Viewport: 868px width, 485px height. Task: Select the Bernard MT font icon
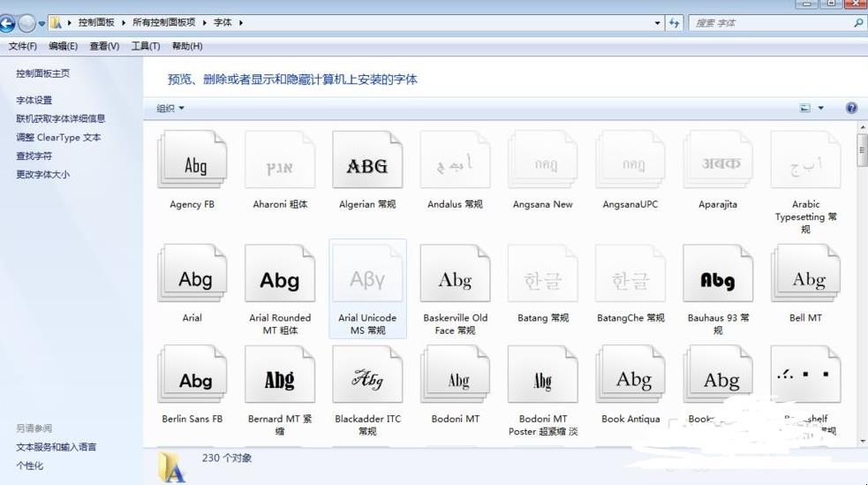click(280, 377)
